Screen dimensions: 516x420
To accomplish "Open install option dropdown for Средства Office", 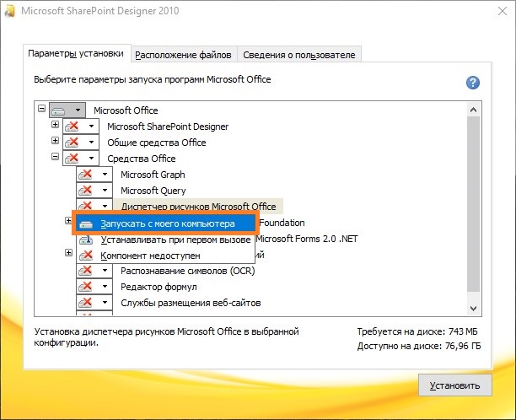I will click(81, 158).
